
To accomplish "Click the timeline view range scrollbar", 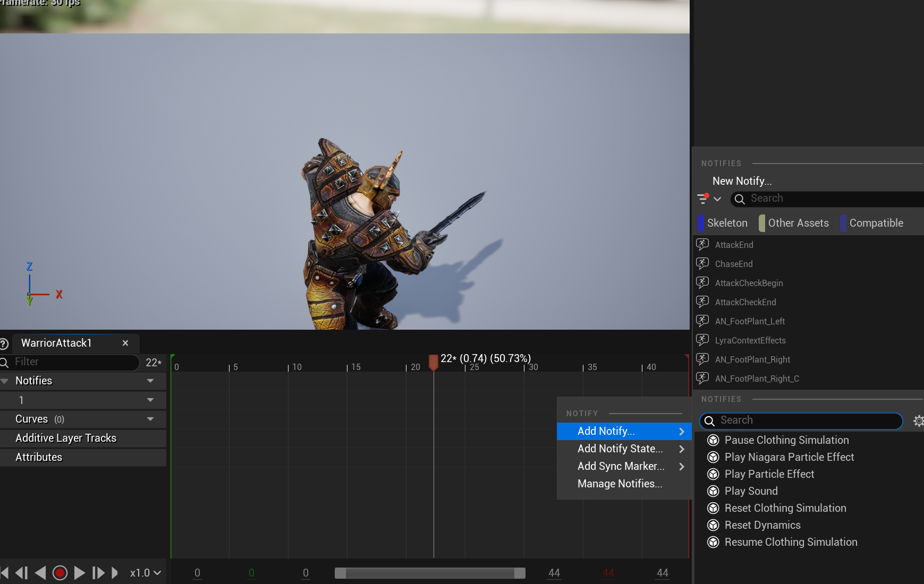I will click(430, 573).
